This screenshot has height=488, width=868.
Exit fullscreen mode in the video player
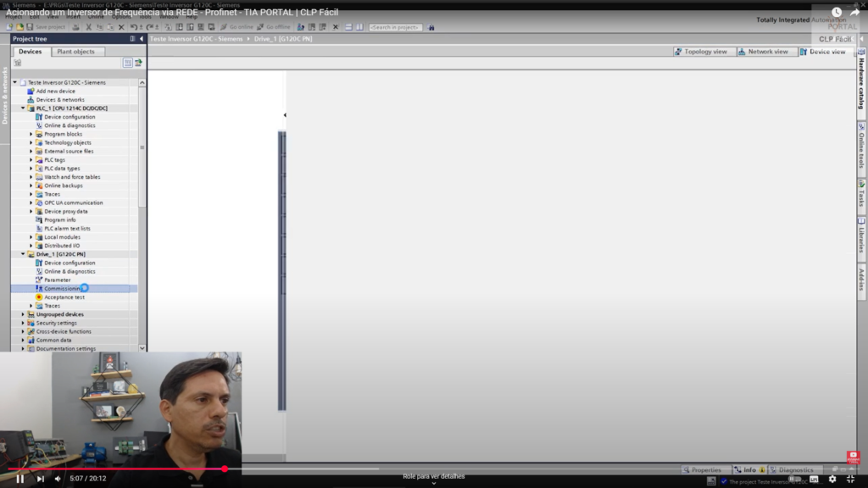click(x=851, y=480)
